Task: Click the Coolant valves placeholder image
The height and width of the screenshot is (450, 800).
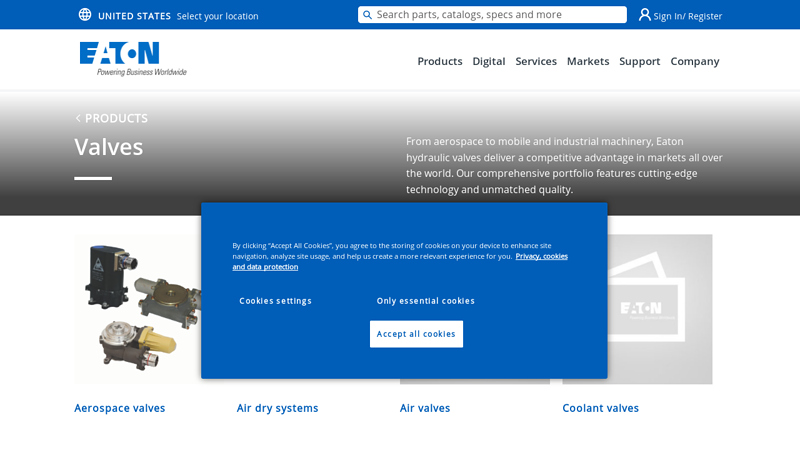Action: coord(660,309)
